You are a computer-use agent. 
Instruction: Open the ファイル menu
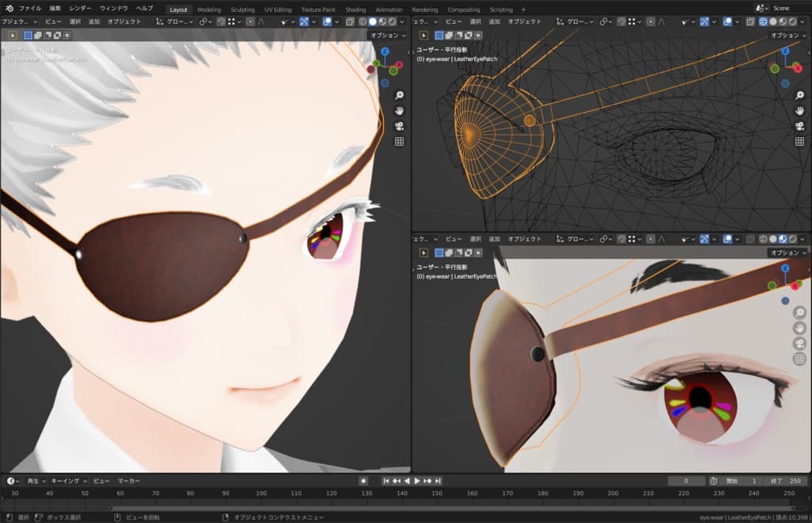(x=30, y=8)
